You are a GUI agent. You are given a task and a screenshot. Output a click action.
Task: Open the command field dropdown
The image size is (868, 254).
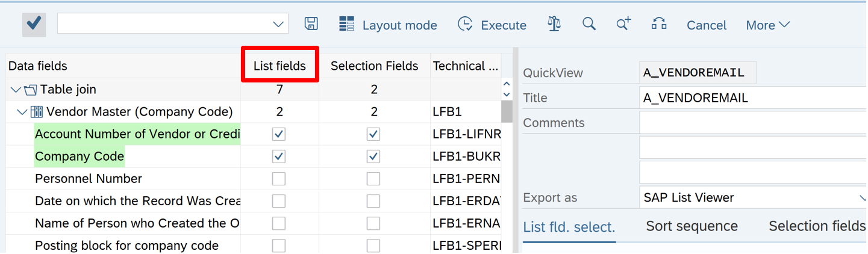pos(278,25)
